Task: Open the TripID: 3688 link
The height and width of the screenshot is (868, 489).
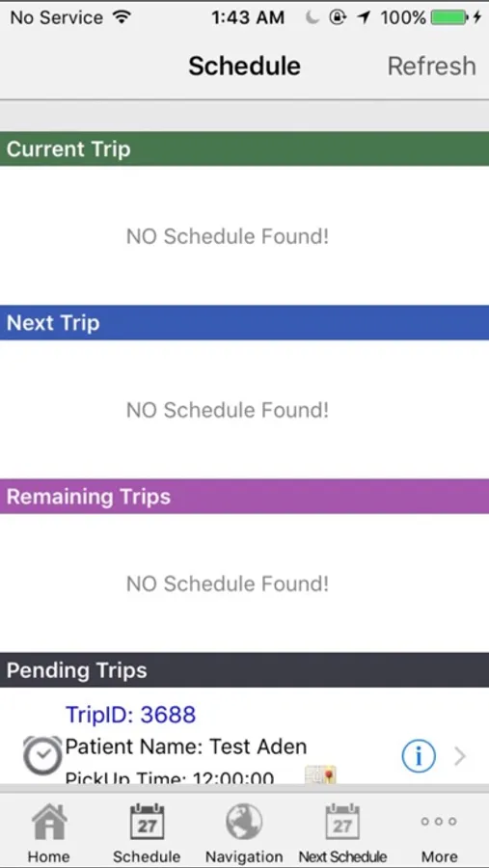Action: [131, 715]
